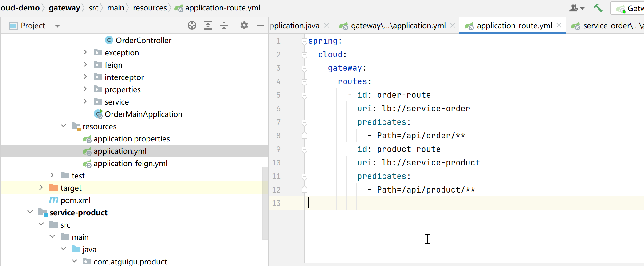Image resolution: width=644 pixels, height=266 pixels.
Task: Open Project panel settings gear
Action: click(x=244, y=25)
